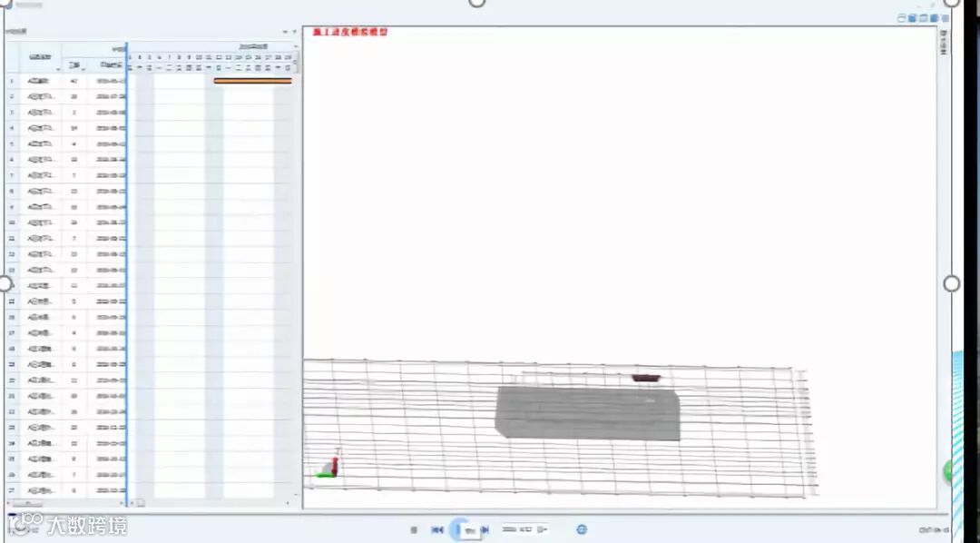Click the task name column header
Viewport: 980px width, 543px height.
(x=40, y=57)
